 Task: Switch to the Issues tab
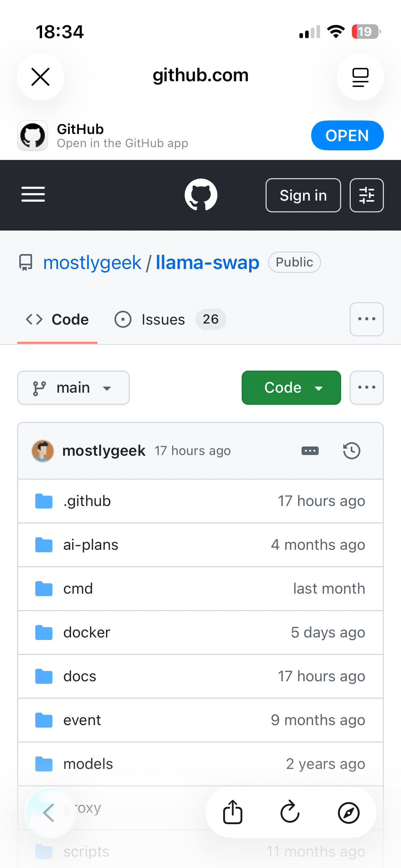170,320
